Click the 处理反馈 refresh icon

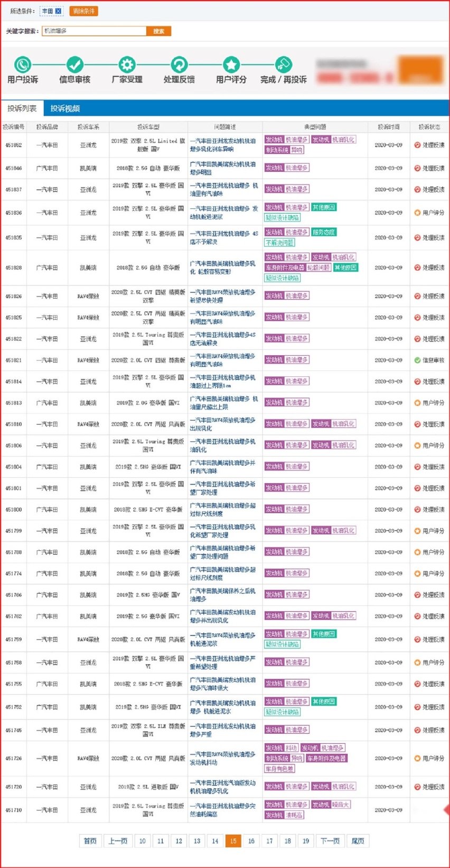pyautogui.click(x=179, y=64)
